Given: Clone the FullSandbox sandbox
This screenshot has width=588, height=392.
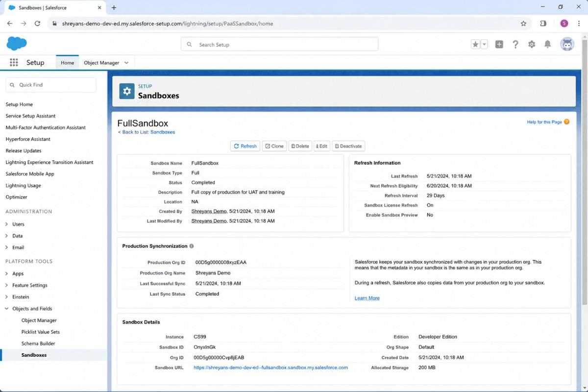Looking at the screenshot, I should [x=274, y=146].
